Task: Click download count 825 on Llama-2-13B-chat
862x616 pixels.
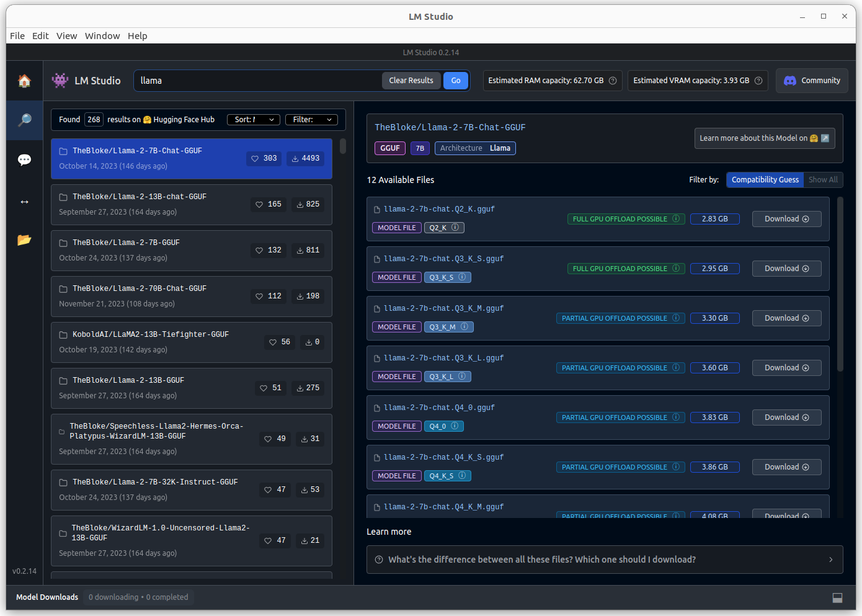Action: click(308, 204)
